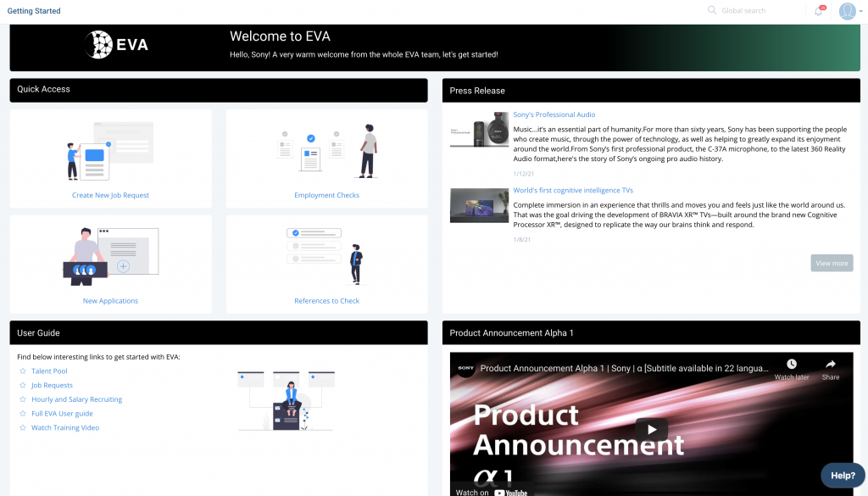Select the Welcome to EVA heading

coord(280,36)
